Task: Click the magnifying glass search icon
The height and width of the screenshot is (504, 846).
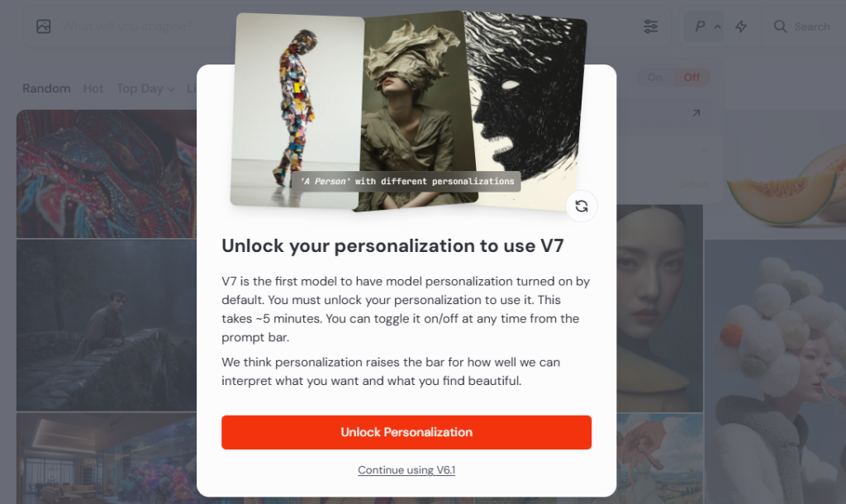Action: coord(780,26)
